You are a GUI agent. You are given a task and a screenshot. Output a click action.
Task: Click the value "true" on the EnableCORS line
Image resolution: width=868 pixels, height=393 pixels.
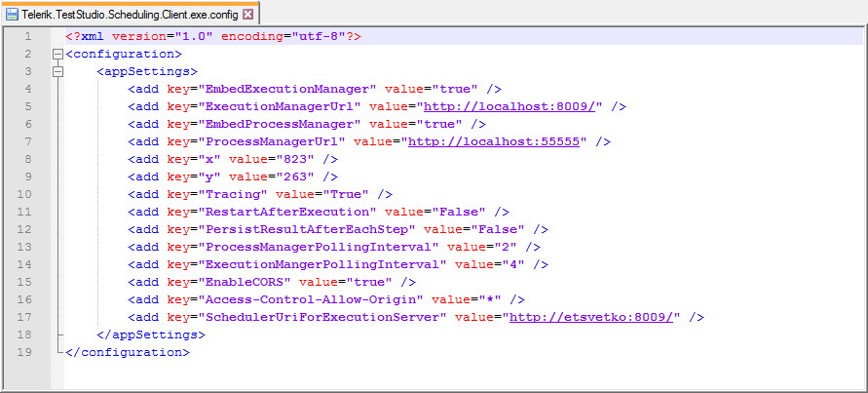tap(368, 282)
